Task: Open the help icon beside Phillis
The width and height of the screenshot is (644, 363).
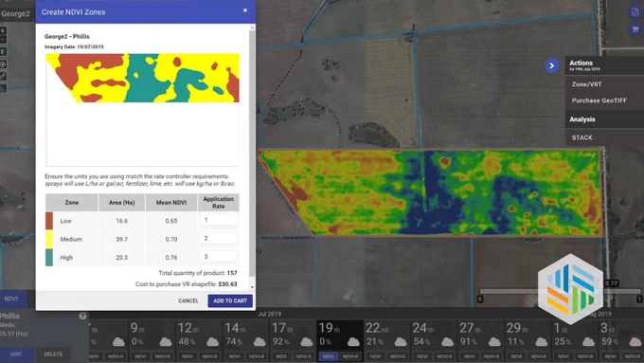Action: point(82,317)
